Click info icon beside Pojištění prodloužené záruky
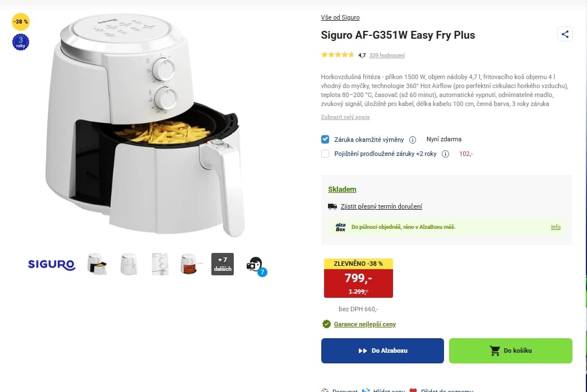 445,154
